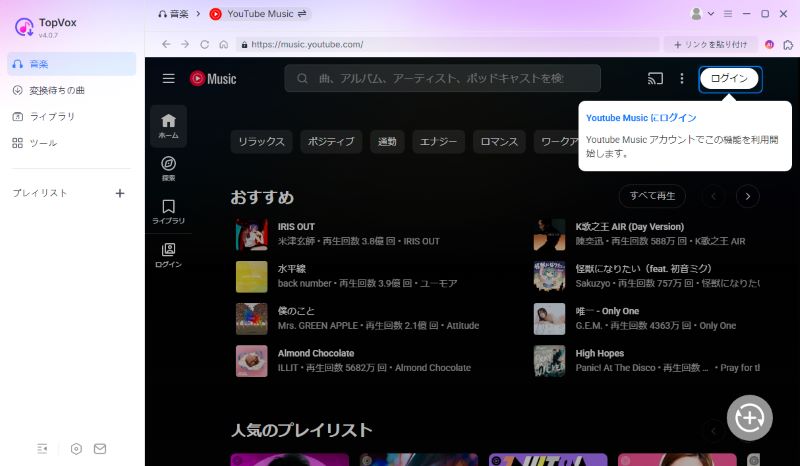Screen dimensions: 800x466
Task: Select ライブラリ in YouTube Music nav rail
Action: click(x=168, y=212)
